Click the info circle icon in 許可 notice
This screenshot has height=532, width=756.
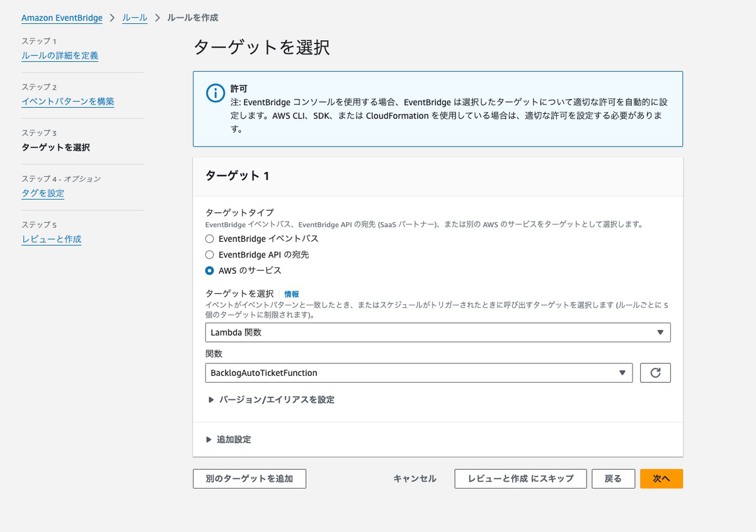(215, 94)
